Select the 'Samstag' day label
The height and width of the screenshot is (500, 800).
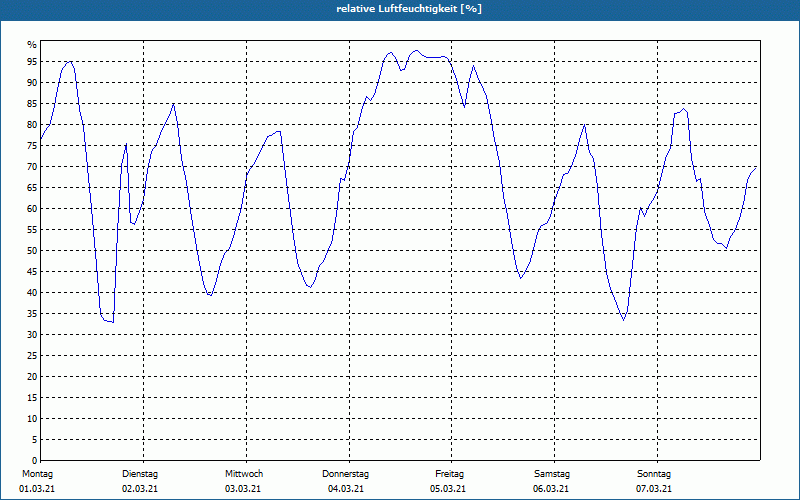(552, 474)
